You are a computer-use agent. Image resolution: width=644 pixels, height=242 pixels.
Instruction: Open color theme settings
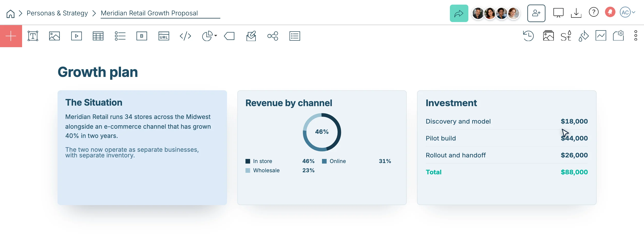pos(583,36)
